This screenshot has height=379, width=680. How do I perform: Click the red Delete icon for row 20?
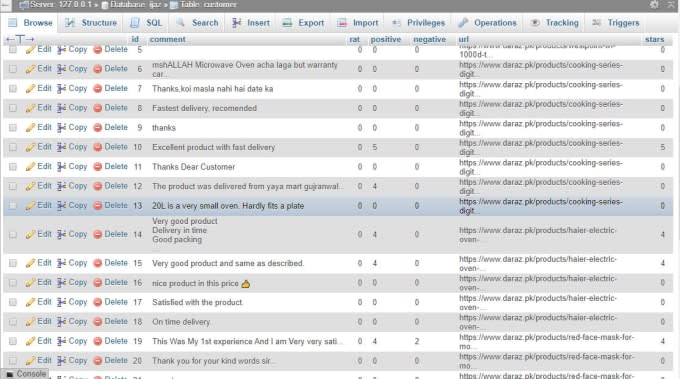[x=98, y=361]
